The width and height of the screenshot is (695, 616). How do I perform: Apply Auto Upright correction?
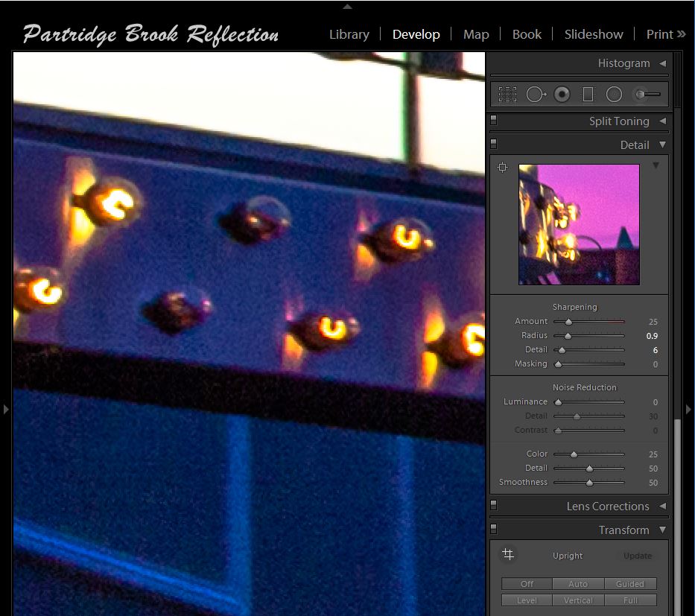click(x=578, y=584)
